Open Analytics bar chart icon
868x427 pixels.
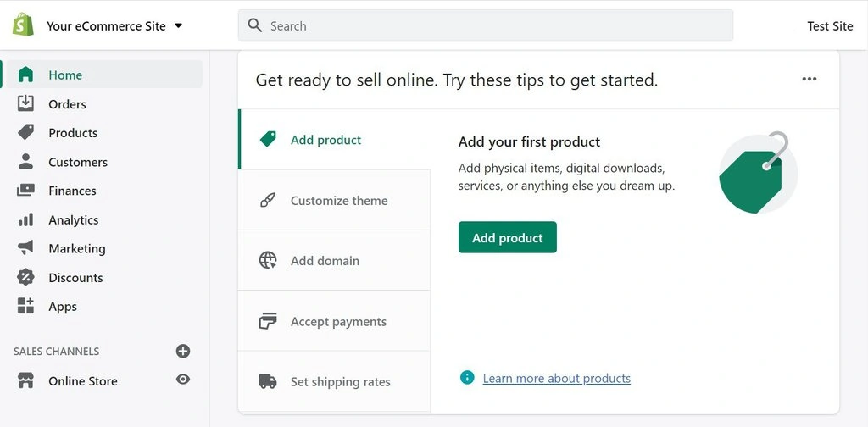tap(25, 219)
